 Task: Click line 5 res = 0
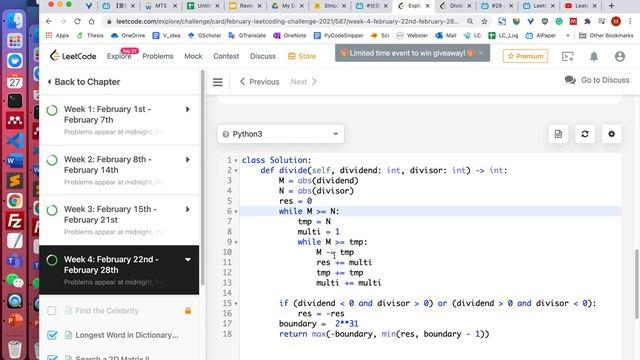296,201
